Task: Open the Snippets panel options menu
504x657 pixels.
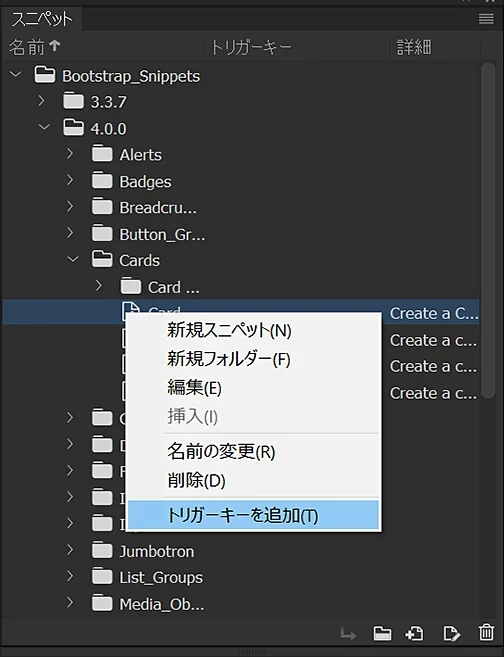Action: [486, 18]
